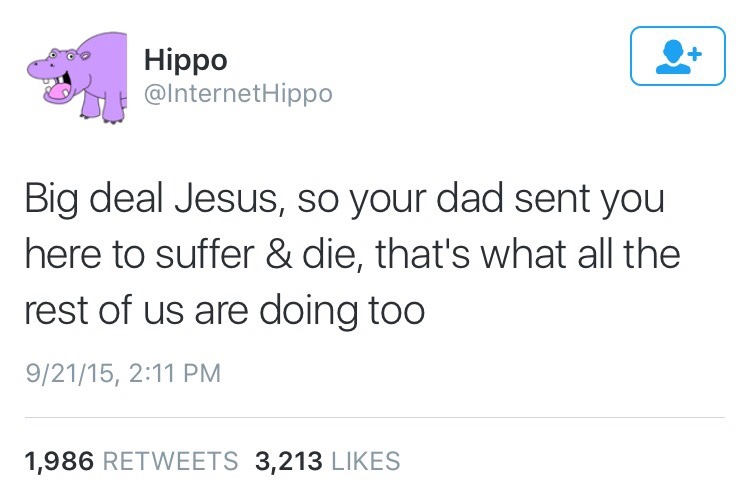
Task: Click the follow user button
Action: (x=678, y=56)
